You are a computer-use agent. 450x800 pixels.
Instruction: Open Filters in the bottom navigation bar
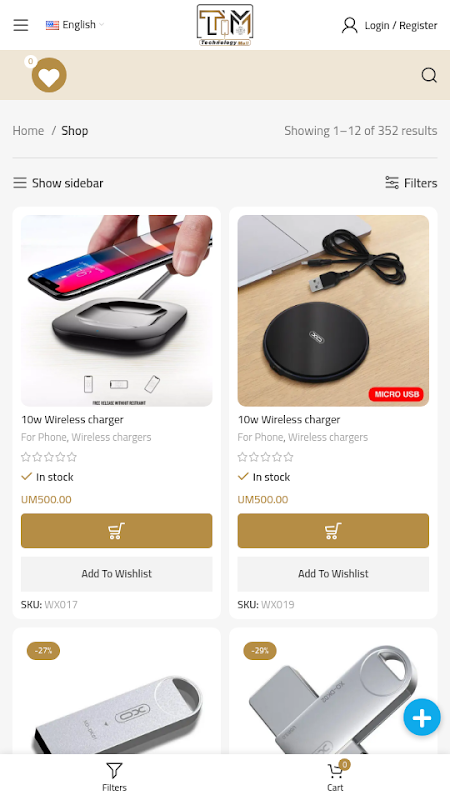pos(114,777)
